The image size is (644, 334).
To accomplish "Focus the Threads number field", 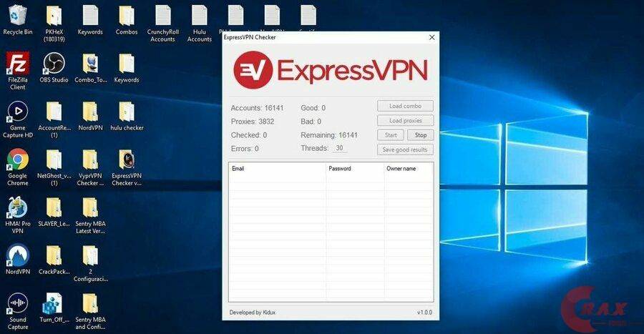I will click(340, 148).
